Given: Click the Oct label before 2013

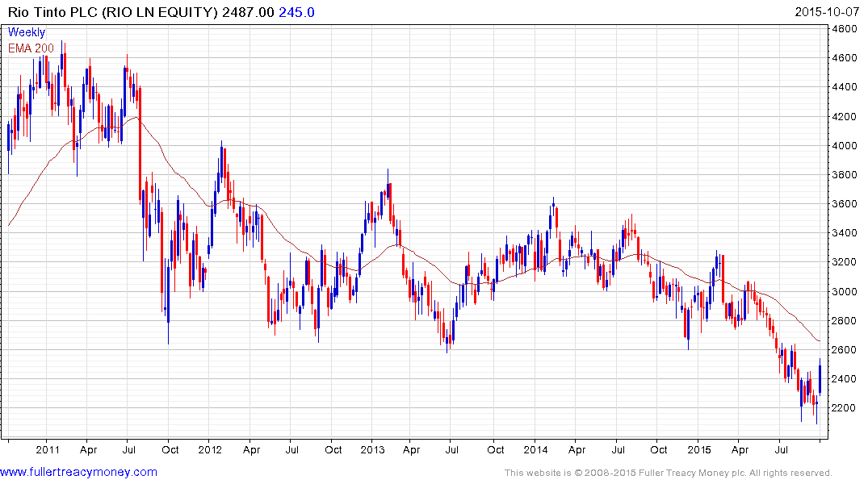Looking at the screenshot, I should click(333, 449).
